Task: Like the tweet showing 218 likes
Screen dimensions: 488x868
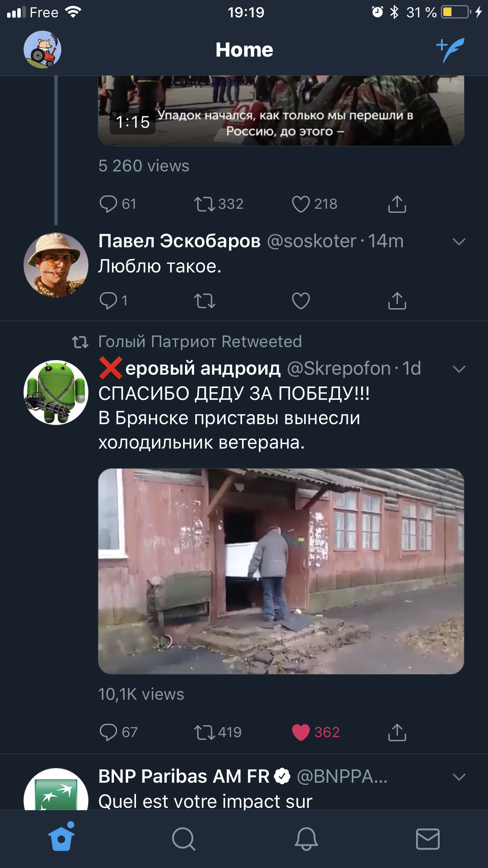Action: point(314,204)
